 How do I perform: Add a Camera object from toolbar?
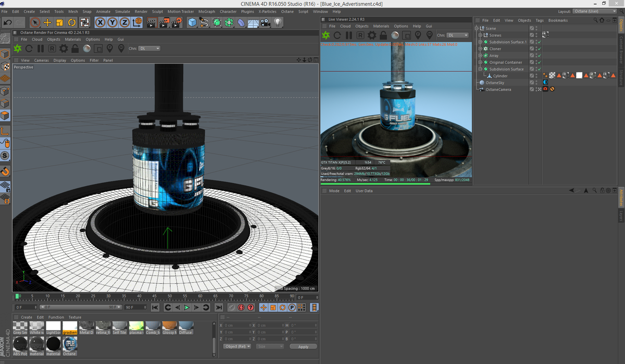[x=266, y=22]
